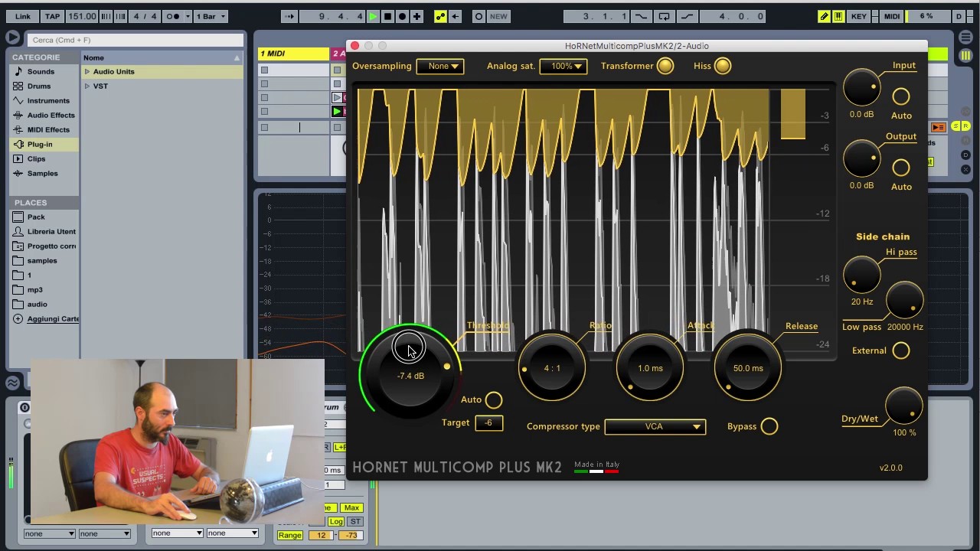This screenshot has width=980, height=551.
Task: Click the Aggiungi Cartella plus icon
Action: [18, 318]
